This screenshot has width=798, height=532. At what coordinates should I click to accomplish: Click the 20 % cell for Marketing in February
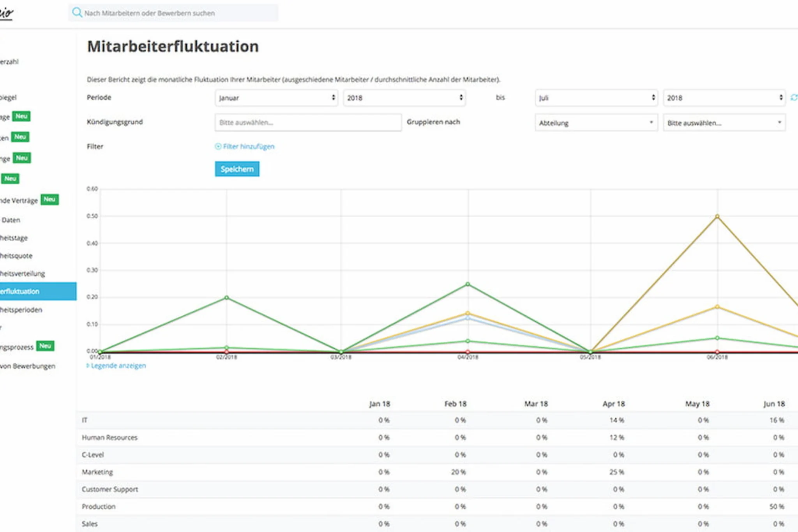459,472
